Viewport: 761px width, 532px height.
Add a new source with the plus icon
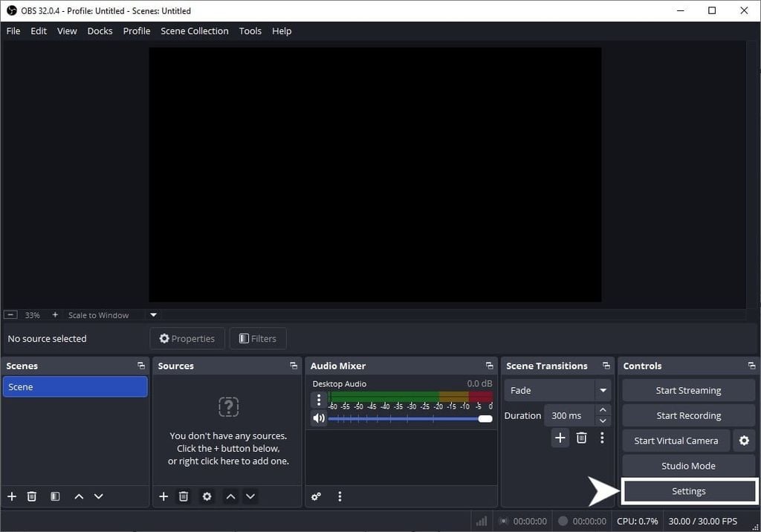coord(163,496)
